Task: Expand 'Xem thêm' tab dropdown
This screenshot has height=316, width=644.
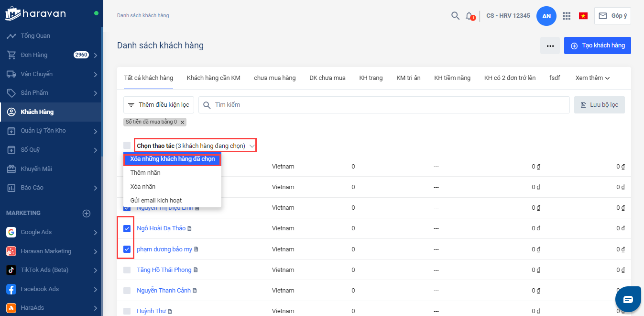Action: pyautogui.click(x=592, y=78)
